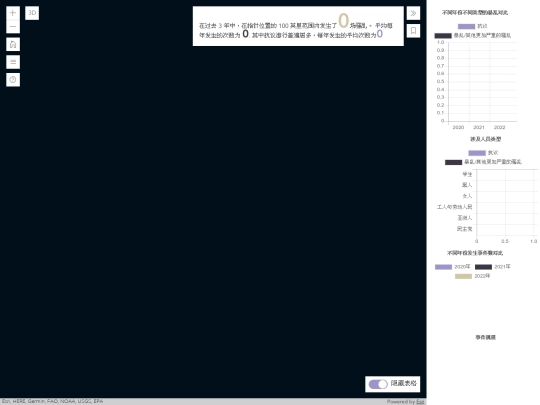Image resolution: width=540 pixels, height=405 pixels.
Task: Toggle the 隐藏表格 switch
Action: 378,384
